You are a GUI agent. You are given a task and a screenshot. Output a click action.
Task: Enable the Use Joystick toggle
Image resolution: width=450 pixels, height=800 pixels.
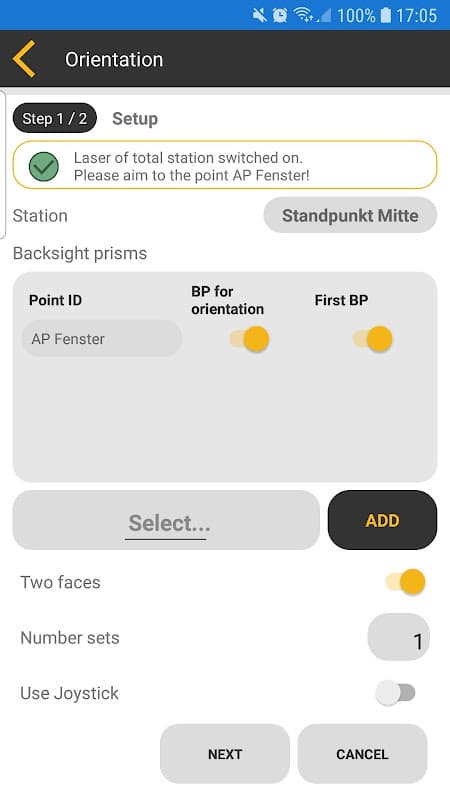pos(395,693)
